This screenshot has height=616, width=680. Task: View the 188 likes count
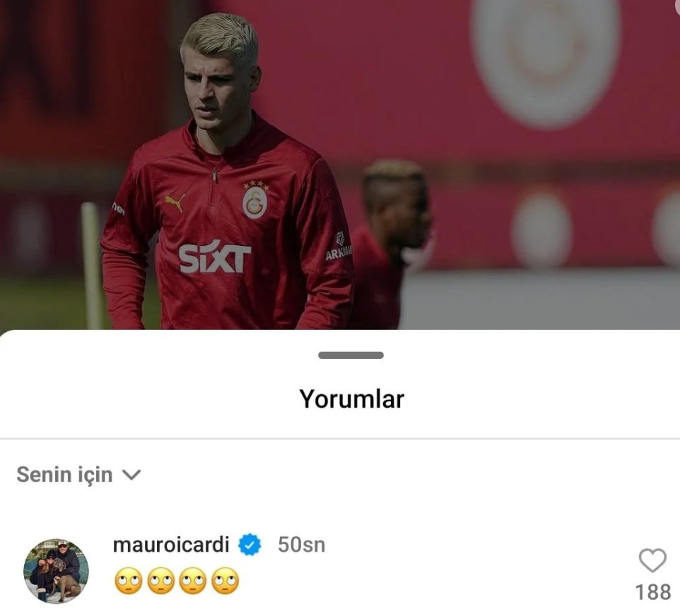[653, 593]
